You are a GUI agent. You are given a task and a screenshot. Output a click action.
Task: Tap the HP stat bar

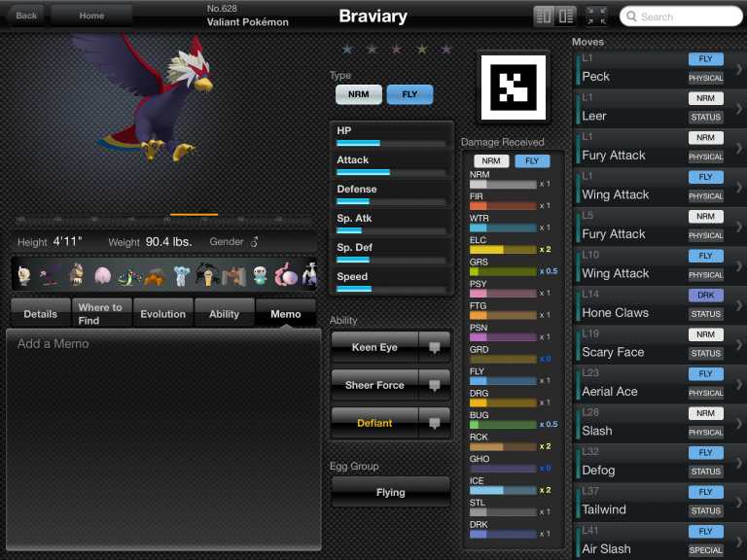[x=391, y=143]
